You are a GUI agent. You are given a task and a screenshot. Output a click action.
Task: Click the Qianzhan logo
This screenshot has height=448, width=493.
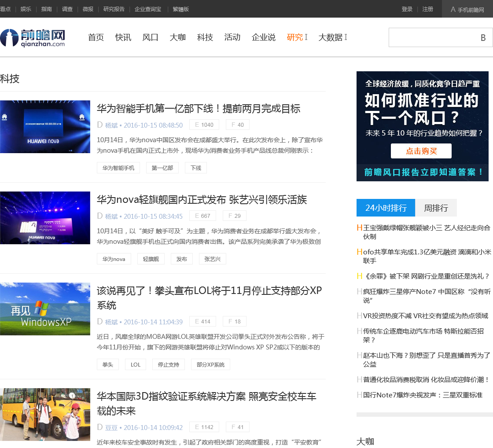tap(33, 38)
